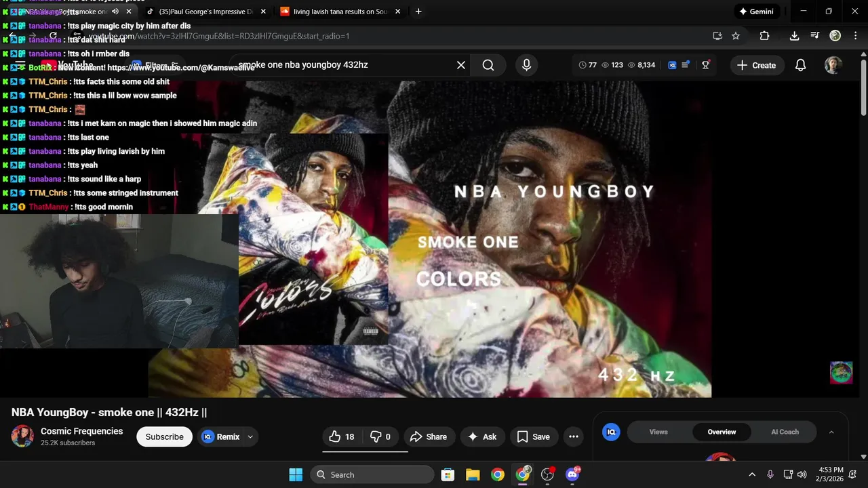The image size is (868, 488).
Task: Open Discord from the taskbar
Action: point(572,474)
